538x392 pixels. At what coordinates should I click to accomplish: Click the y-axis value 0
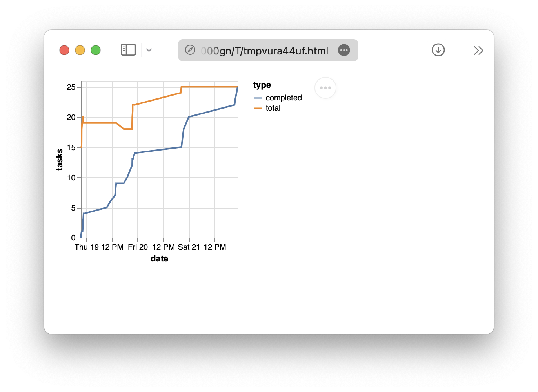[73, 238]
